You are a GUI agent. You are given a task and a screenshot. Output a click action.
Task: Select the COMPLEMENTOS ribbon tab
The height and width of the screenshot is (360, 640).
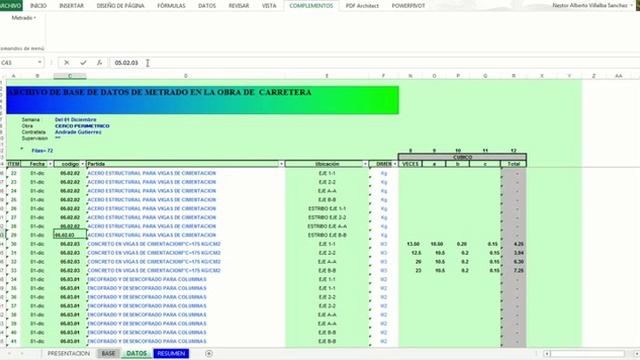(311, 6)
